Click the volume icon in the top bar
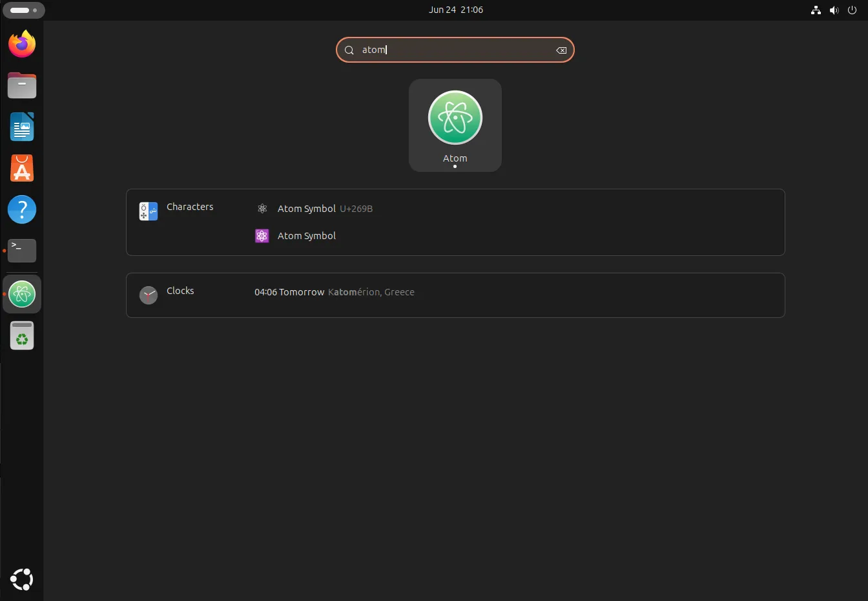Screen dimensions: 868x601 point(834,10)
